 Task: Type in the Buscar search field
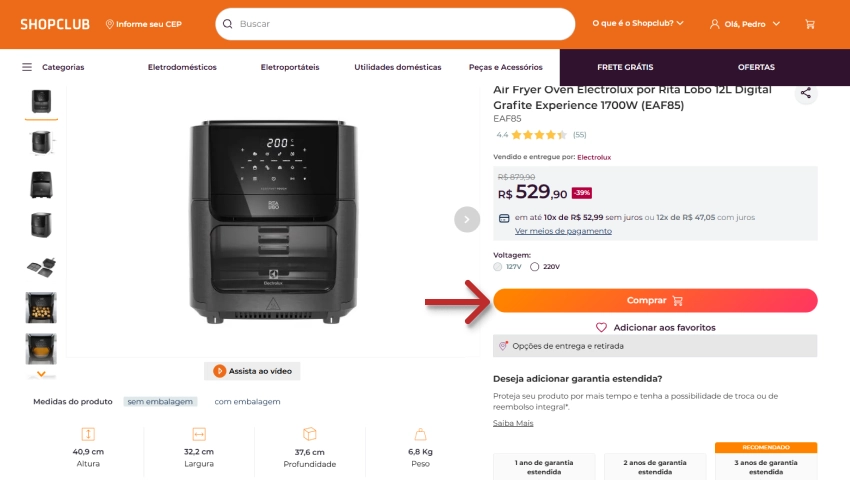[x=400, y=24]
